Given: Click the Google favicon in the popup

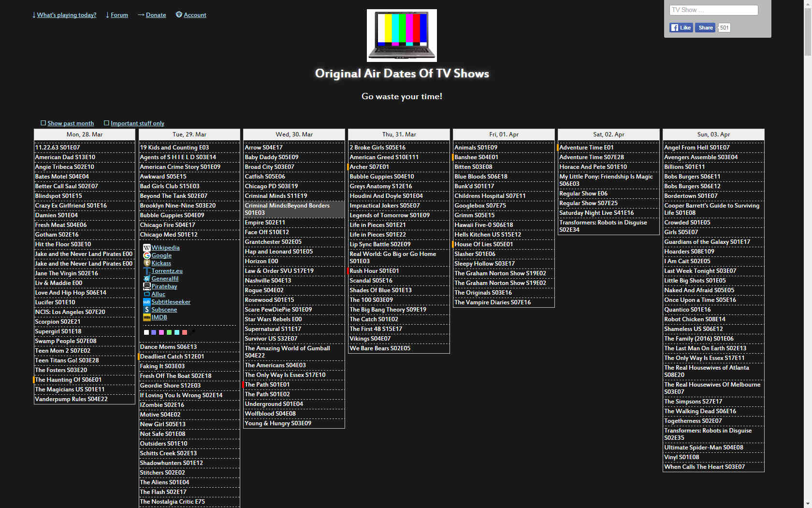Looking at the screenshot, I should tap(147, 255).
